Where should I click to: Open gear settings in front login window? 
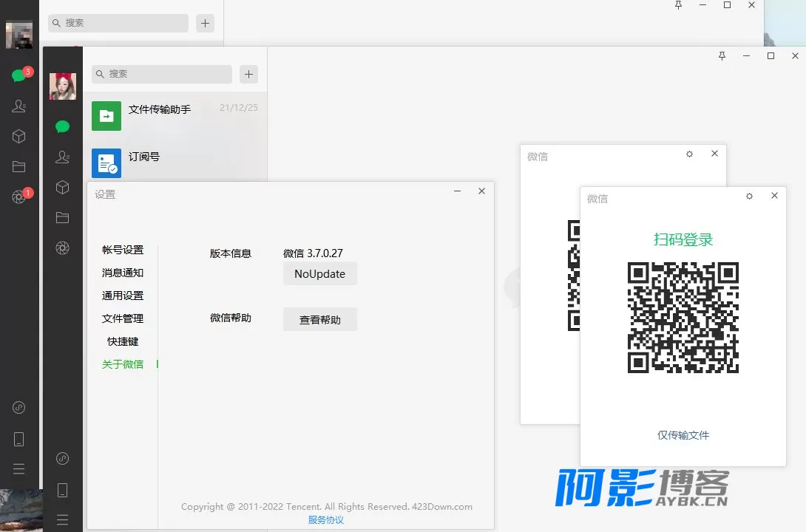pos(750,196)
